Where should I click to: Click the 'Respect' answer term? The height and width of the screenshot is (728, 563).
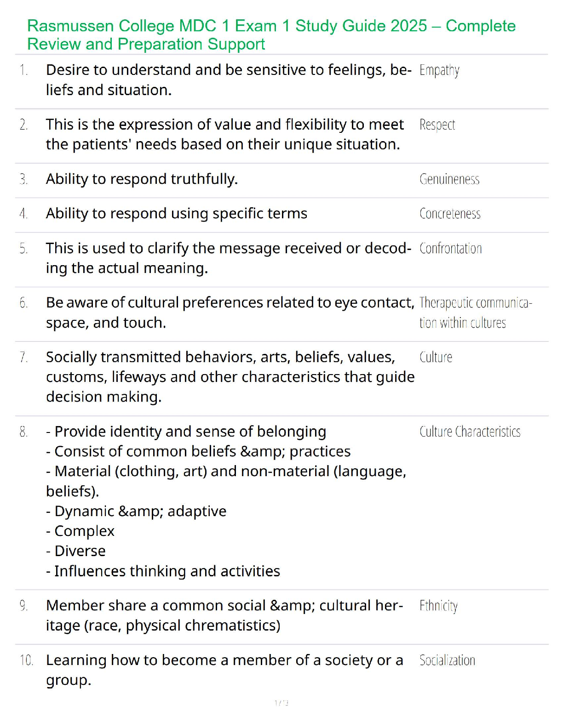[x=437, y=125]
